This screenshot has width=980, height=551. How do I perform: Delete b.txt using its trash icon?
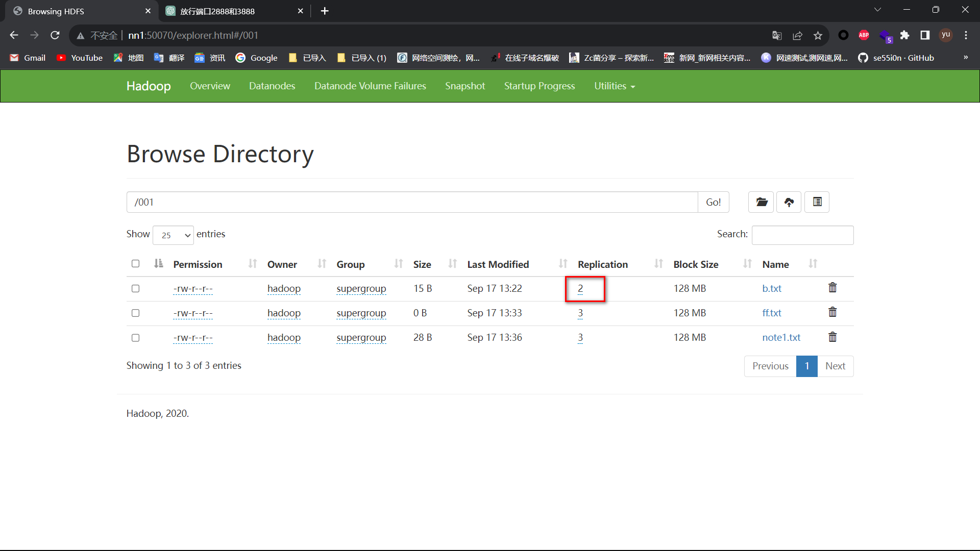[x=832, y=288]
